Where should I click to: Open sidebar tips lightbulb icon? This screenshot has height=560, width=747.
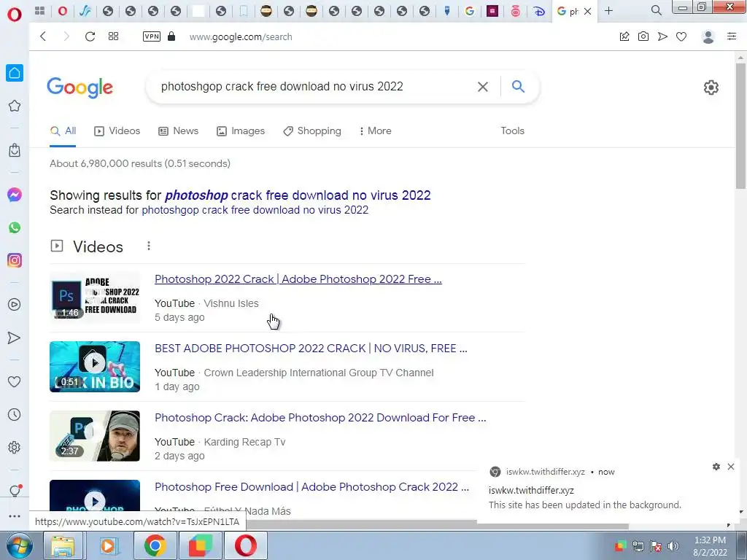pos(15,491)
